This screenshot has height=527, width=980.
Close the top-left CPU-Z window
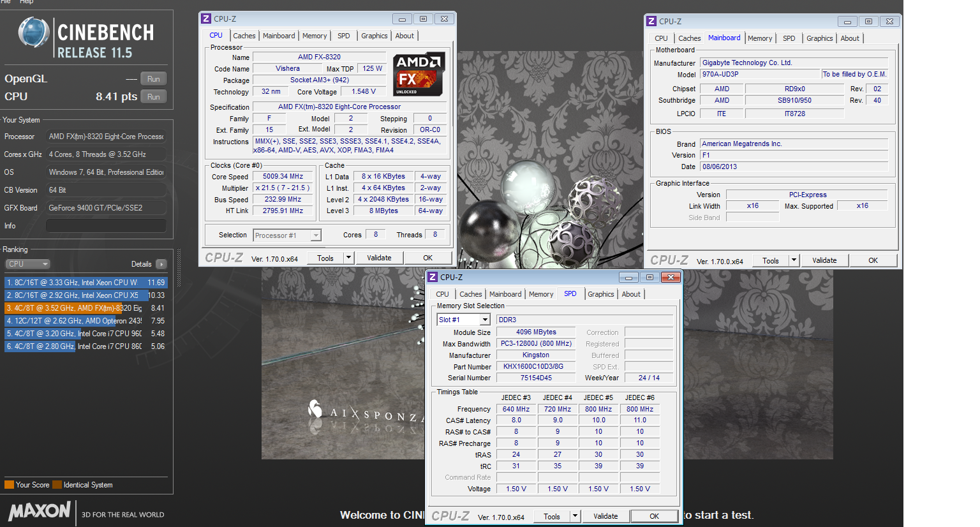coord(444,19)
